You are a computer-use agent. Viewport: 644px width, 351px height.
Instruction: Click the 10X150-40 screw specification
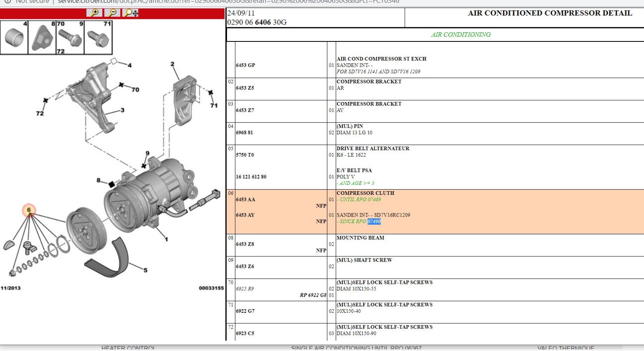tap(349, 311)
